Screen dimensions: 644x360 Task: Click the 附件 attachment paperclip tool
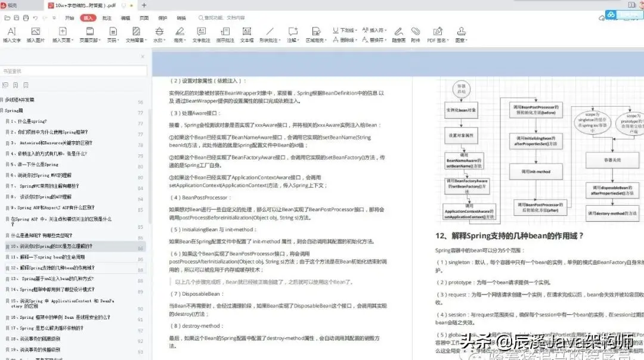(416, 35)
